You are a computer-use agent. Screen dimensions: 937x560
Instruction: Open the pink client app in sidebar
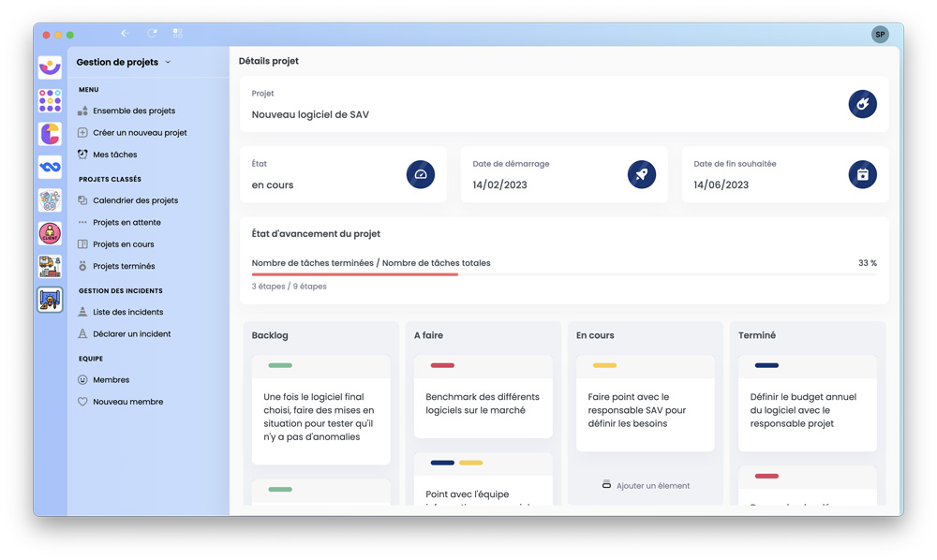(50, 233)
